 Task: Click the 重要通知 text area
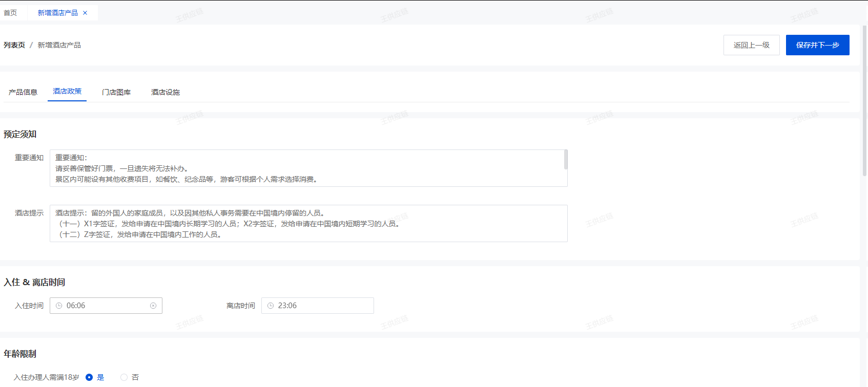(x=307, y=168)
